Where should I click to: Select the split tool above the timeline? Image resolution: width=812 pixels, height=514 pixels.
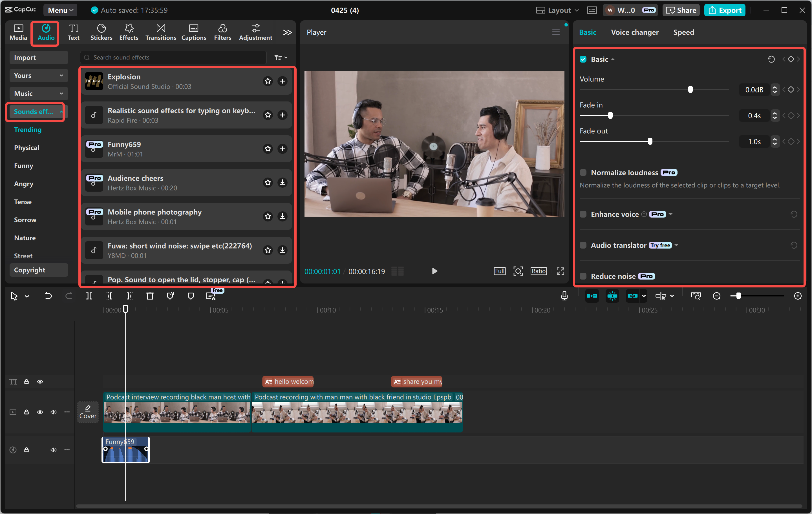coord(89,296)
